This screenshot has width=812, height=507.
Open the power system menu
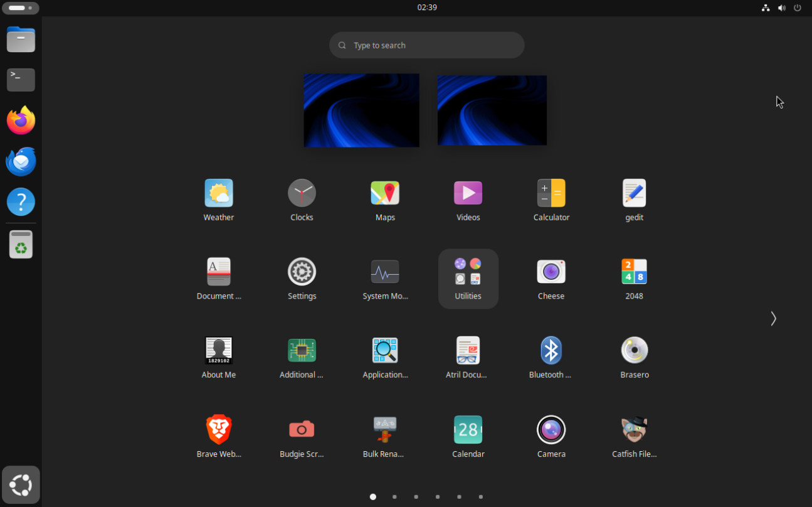(798, 8)
